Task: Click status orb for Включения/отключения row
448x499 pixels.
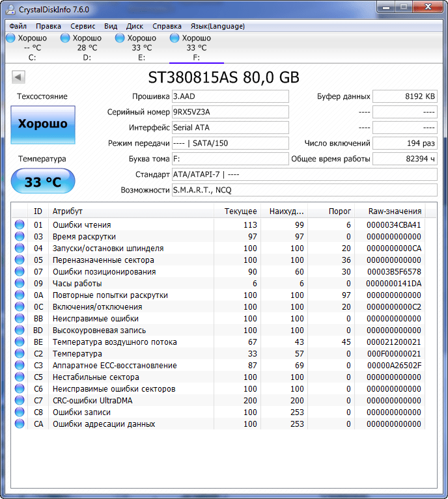Action: tap(20, 306)
